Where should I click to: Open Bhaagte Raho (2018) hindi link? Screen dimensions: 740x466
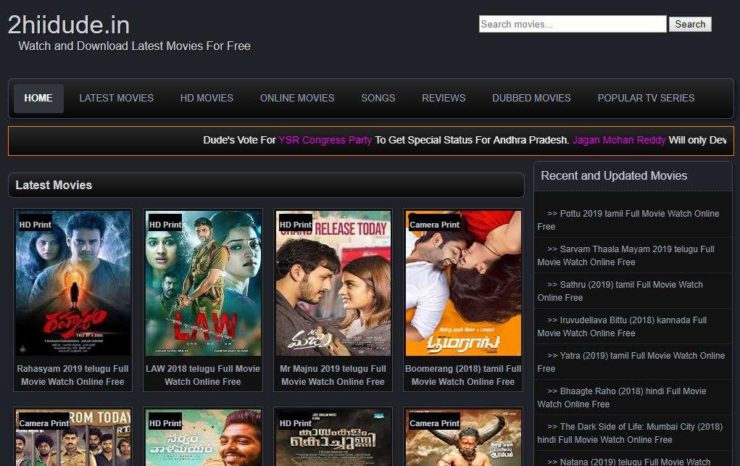click(x=622, y=398)
